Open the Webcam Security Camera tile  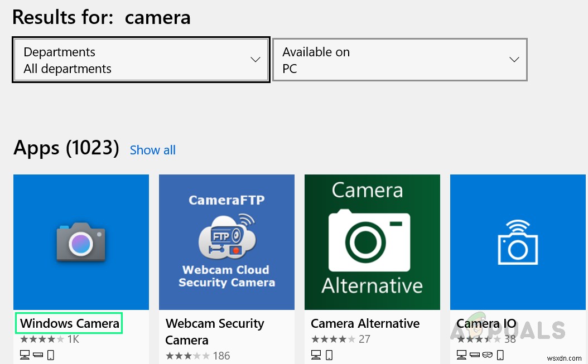pos(226,241)
